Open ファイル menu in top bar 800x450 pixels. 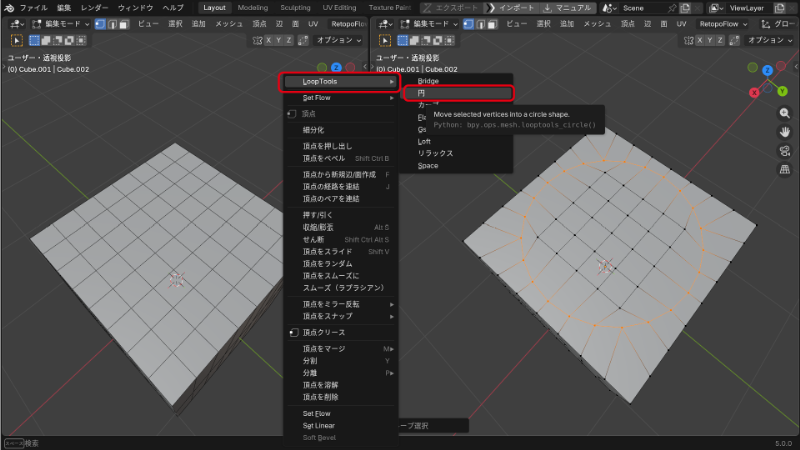tap(33, 8)
